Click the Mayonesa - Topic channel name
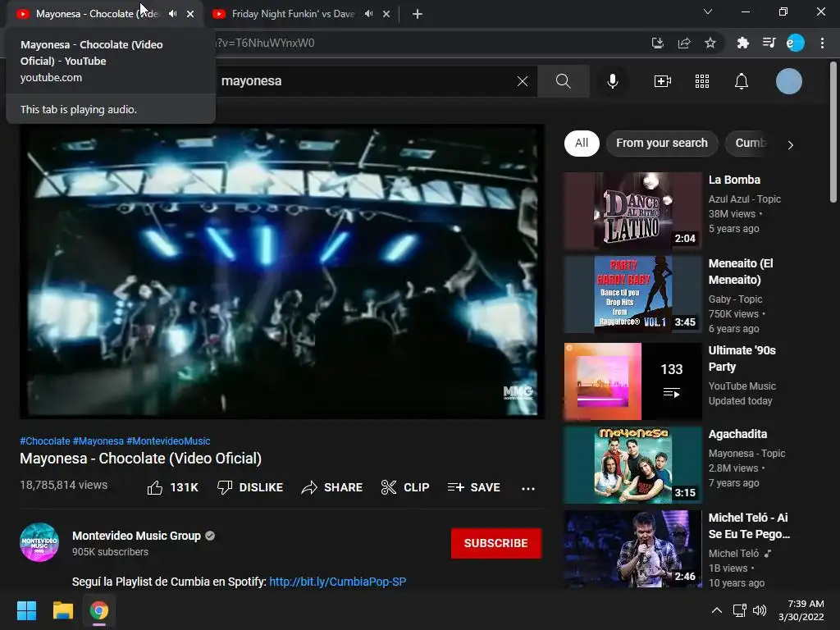 point(746,454)
